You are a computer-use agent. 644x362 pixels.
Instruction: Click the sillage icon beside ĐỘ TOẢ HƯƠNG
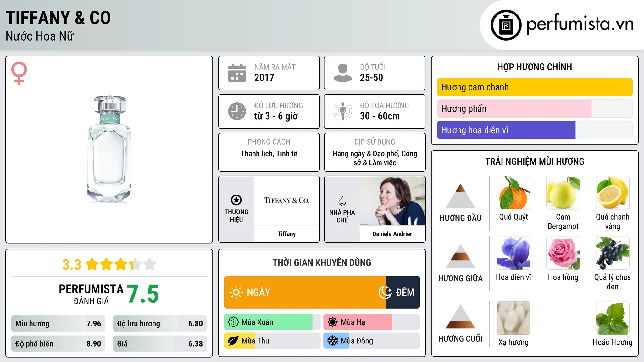pos(343,111)
